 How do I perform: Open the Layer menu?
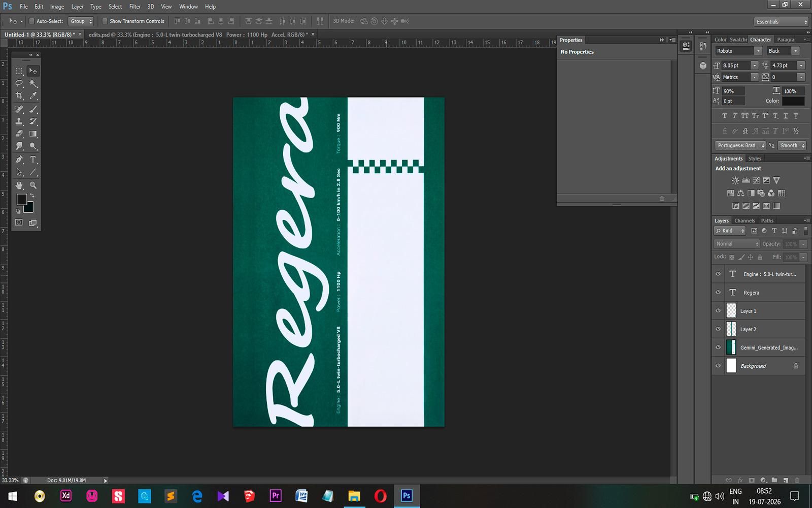(77, 7)
